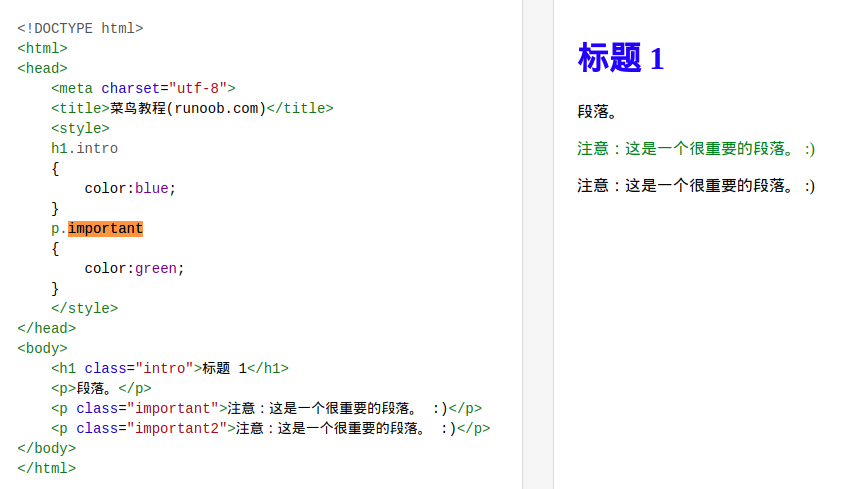850x489 pixels.
Task: Click the closing style tag
Action: [84, 308]
